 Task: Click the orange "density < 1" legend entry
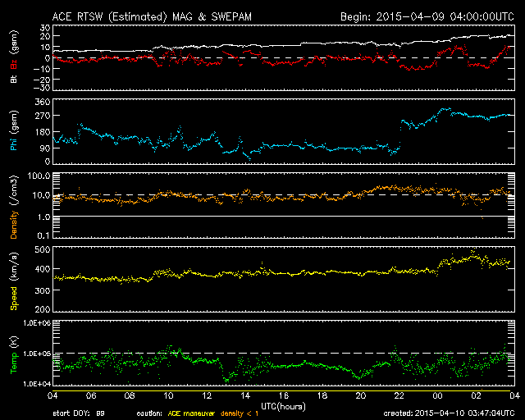(240, 413)
